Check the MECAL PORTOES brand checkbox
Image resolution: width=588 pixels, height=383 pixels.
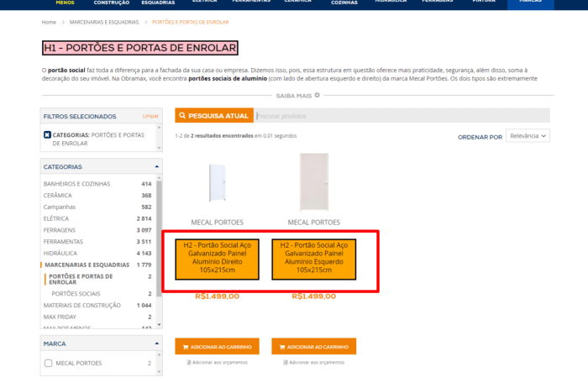[x=48, y=363]
